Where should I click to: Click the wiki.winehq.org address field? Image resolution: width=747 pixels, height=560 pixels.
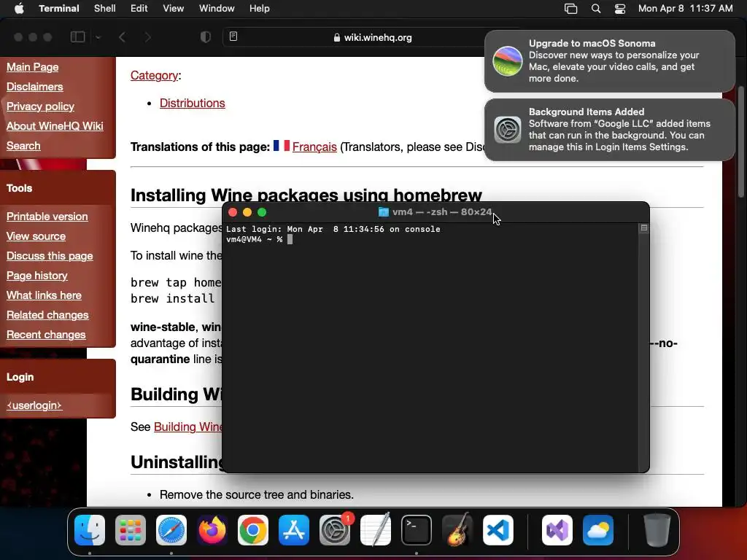click(373, 37)
